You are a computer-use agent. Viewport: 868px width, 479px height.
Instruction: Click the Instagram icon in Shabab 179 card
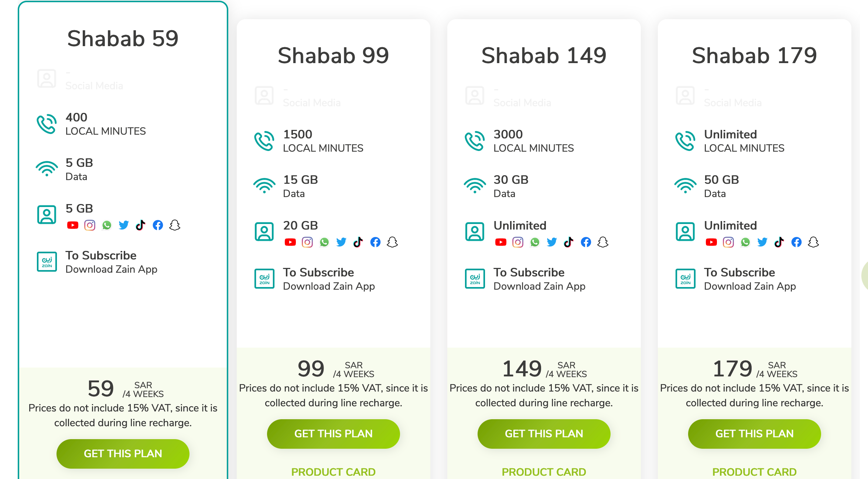pyautogui.click(x=728, y=242)
